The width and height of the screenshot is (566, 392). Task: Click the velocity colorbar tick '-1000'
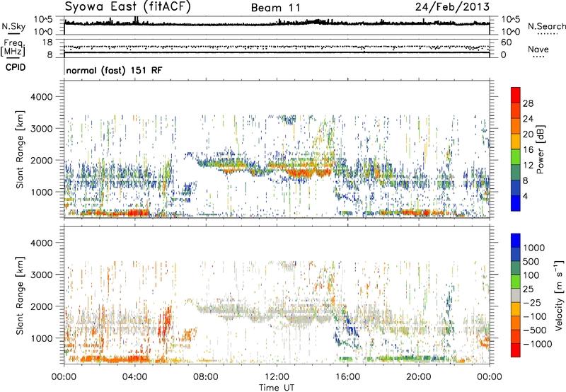(538, 344)
